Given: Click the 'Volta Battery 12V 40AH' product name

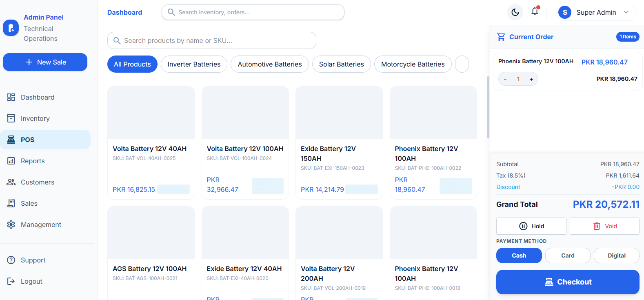Looking at the screenshot, I should click(x=150, y=149).
